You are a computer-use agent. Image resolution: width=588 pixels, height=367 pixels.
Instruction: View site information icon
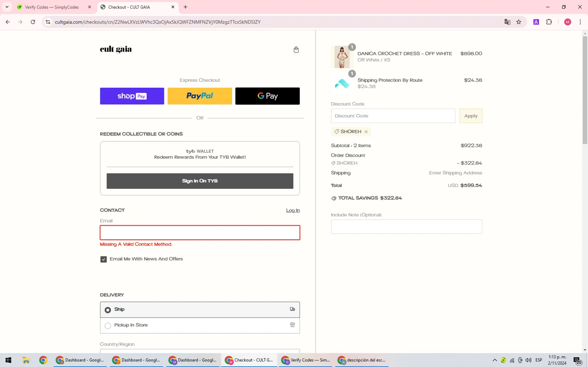tap(48, 22)
